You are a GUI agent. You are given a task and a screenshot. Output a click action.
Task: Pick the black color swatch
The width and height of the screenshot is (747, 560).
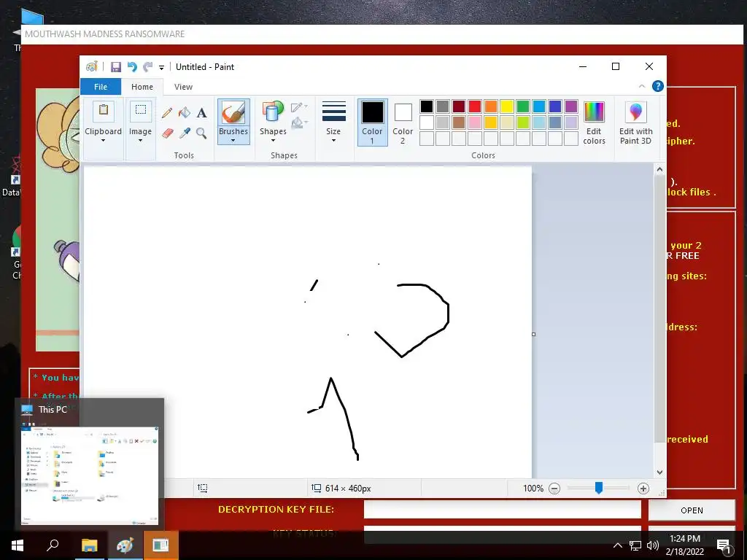[427, 106]
